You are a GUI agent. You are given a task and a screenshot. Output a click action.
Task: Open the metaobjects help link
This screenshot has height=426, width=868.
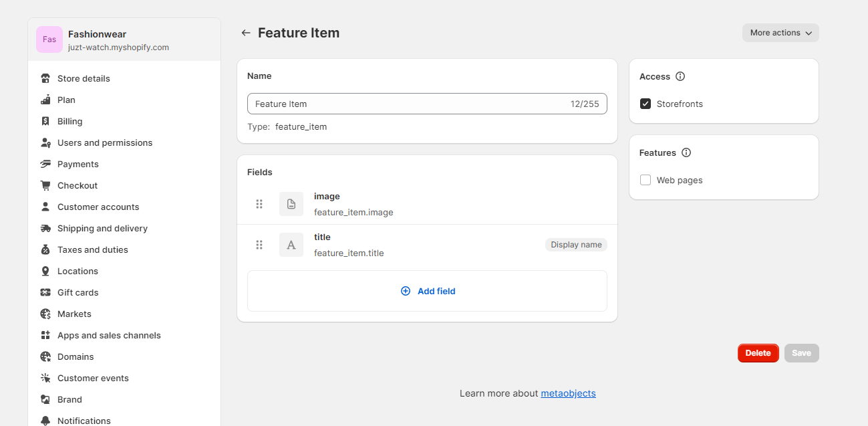[568, 393]
